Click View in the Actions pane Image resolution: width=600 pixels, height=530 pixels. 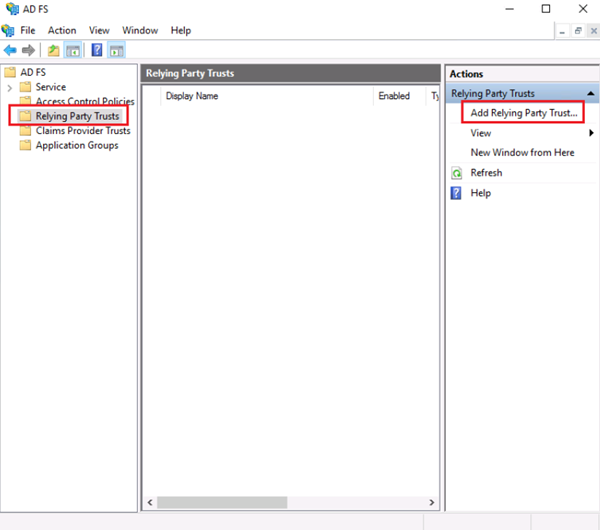pos(481,133)
